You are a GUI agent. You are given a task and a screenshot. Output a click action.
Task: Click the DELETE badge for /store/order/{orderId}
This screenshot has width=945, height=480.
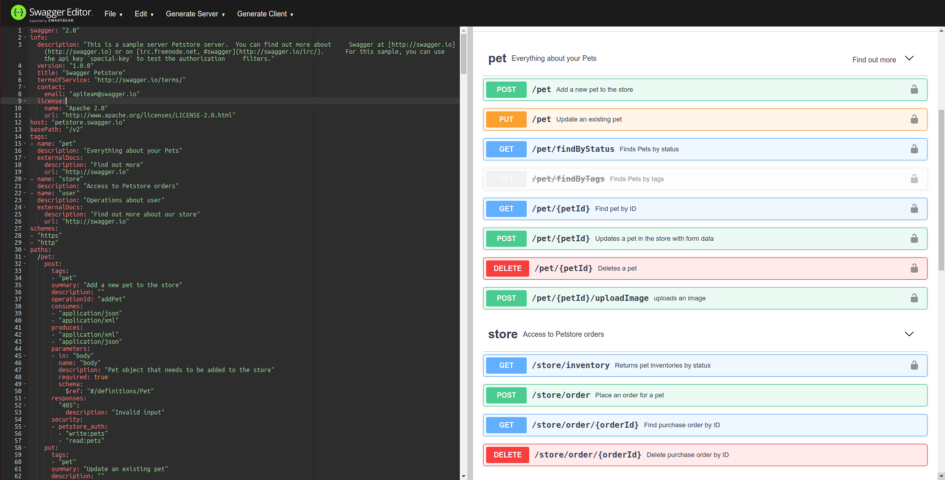click(507, 455)
